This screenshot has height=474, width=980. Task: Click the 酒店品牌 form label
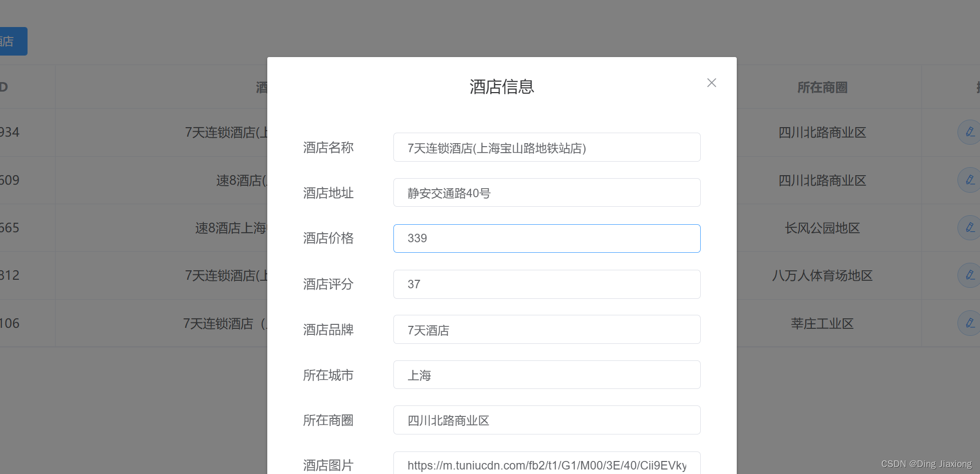(328, 330)
